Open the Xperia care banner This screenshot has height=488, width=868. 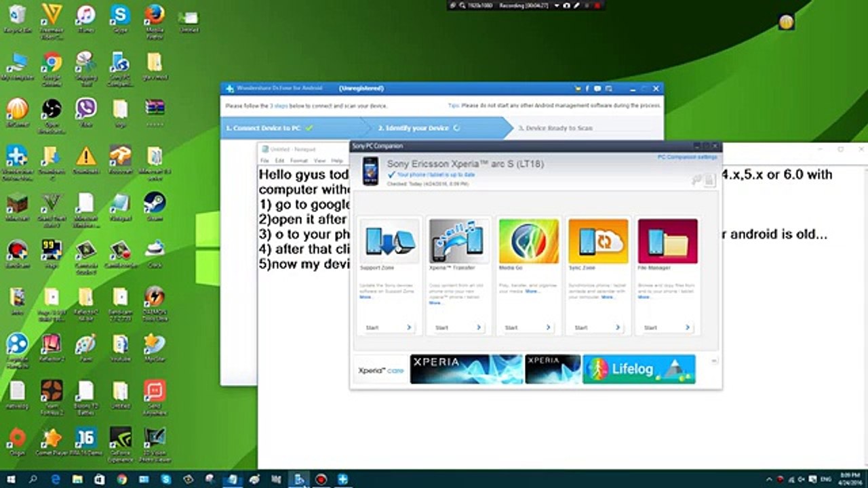[x=381, y=370]
